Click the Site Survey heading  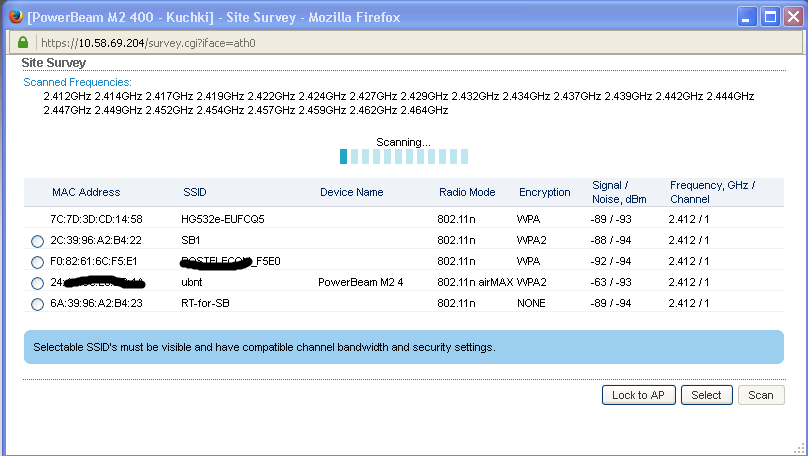(x=54, y=62)
